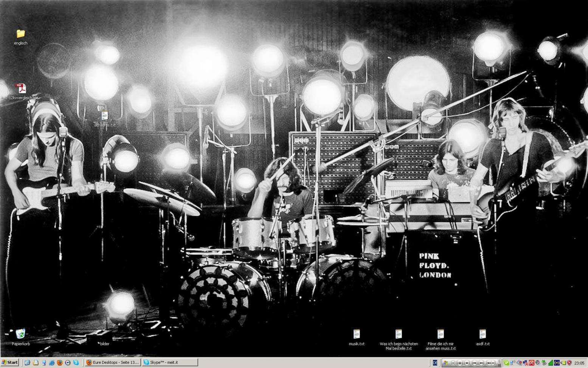Select the Papierkorb recycle bin icon
The height and width of the screenshot is (368, 588).
pyautogui.click(x=20, y=334)
